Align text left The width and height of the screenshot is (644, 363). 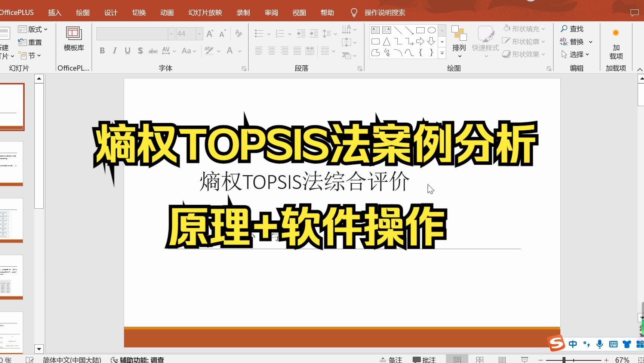coord(259,51)
